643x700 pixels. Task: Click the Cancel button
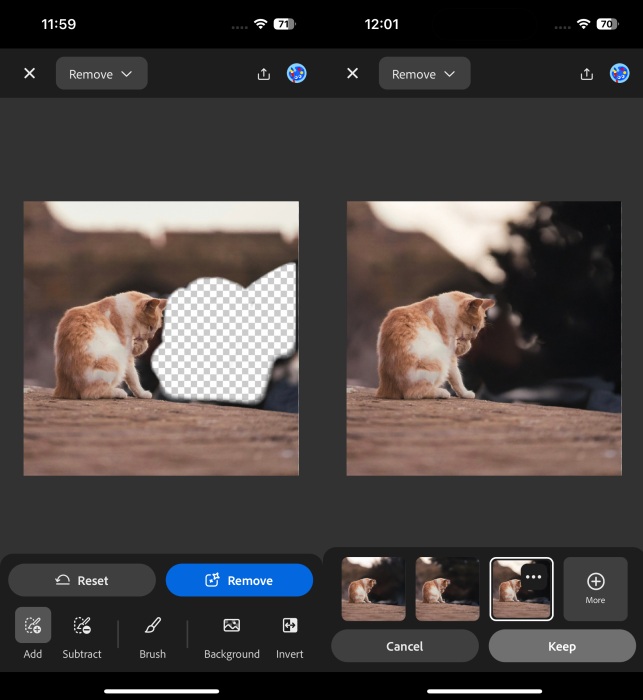[405, 646]
